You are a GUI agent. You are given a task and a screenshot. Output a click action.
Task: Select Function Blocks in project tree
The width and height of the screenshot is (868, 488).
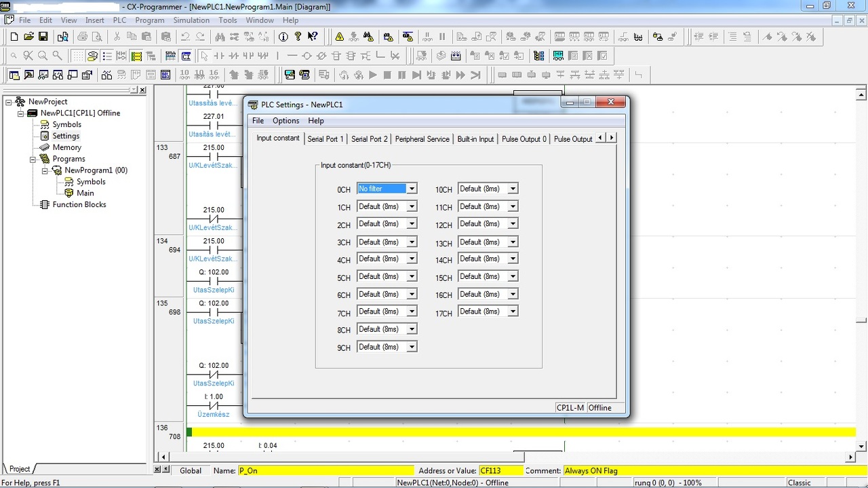tap(79, 204)
